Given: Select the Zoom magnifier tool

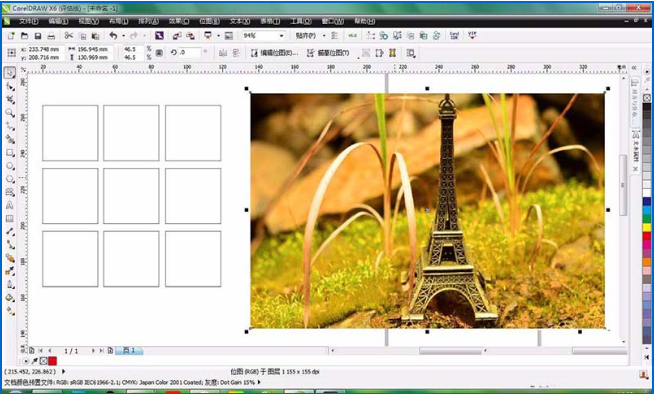Looking at the screenshot, I should coord(10,112).
